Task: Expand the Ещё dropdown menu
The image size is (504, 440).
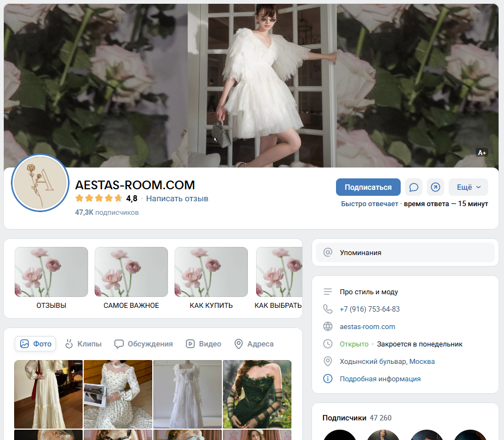Action: [468, 187]
